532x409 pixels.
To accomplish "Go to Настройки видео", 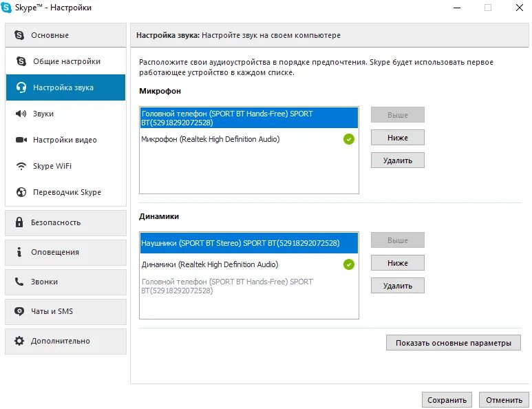I will (65, 140).
